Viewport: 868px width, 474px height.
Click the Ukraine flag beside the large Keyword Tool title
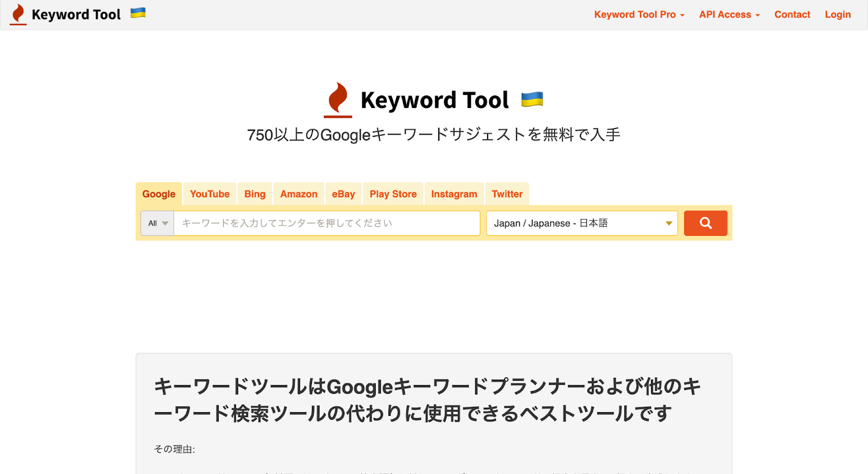[532, 99]
